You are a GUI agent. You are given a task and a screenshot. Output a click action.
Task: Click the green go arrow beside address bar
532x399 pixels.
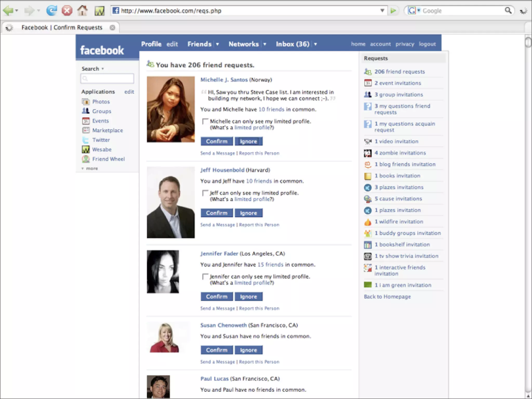coord(393,11)
